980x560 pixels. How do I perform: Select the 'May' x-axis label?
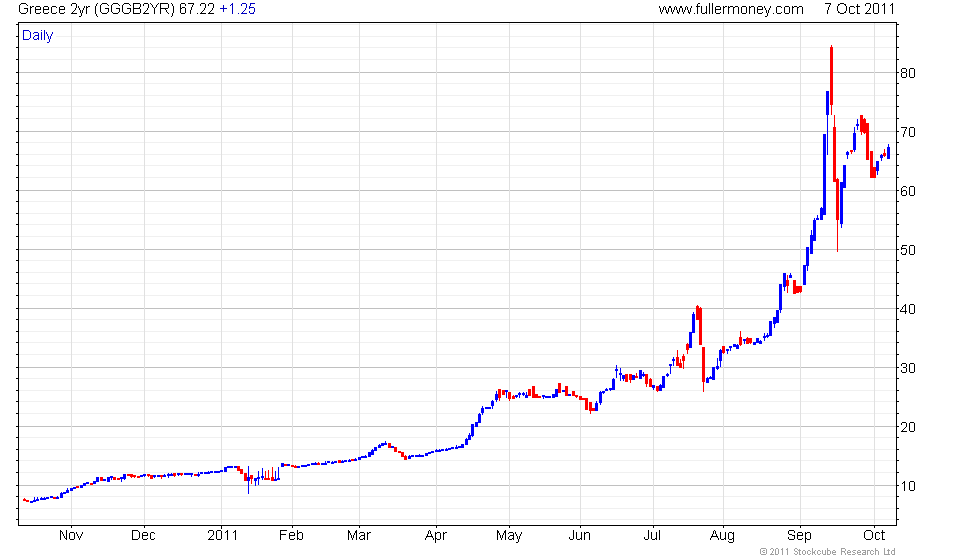(x=509, y=536)
